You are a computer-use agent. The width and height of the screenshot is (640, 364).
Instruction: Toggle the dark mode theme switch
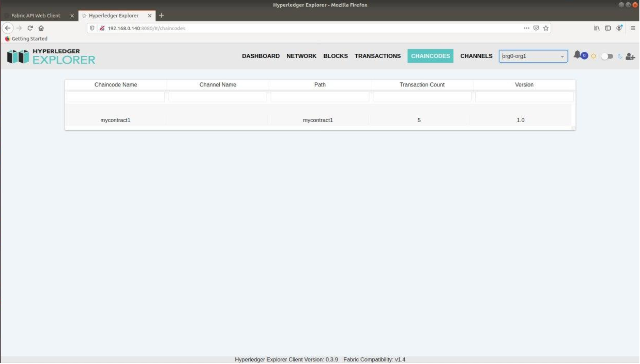point(607,56)
